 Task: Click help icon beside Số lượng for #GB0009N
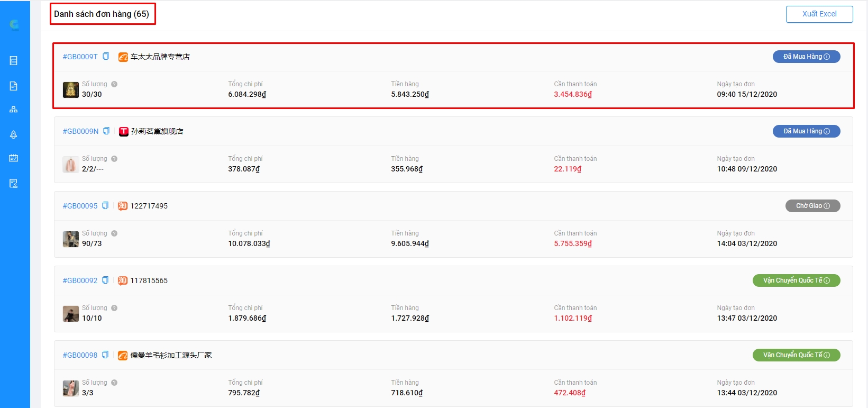(x=114, y=159)
